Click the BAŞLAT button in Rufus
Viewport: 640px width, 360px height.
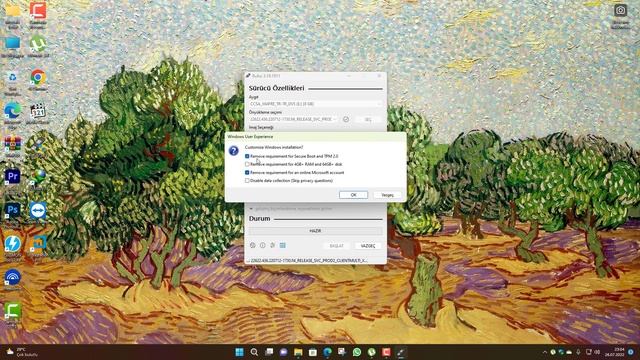(337, 246)
